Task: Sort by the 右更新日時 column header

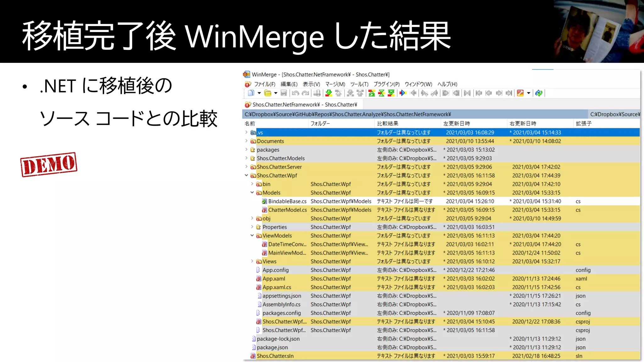Action: [x=540, y=123]
